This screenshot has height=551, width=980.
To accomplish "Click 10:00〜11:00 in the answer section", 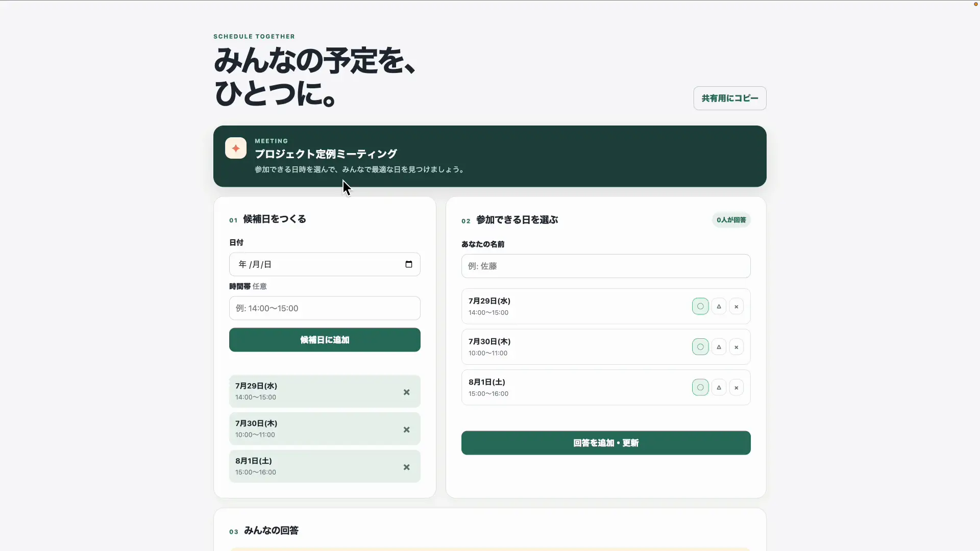I will (x=488, y=353).
